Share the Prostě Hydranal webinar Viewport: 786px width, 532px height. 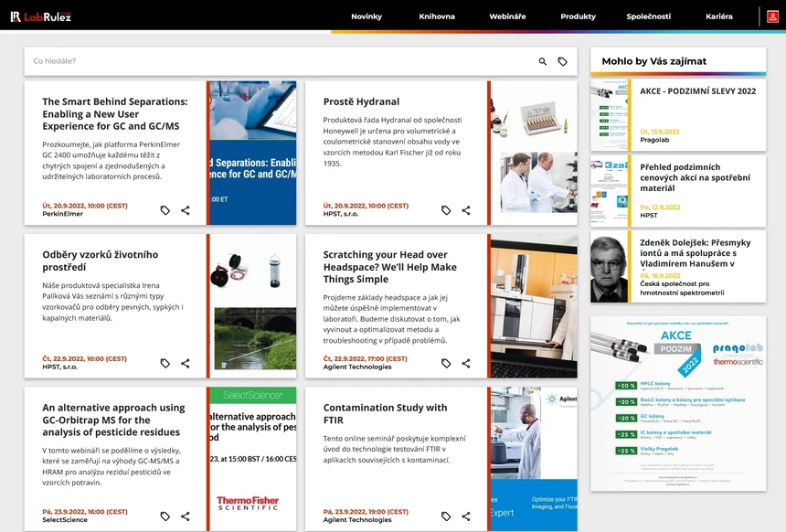(466, 209)
